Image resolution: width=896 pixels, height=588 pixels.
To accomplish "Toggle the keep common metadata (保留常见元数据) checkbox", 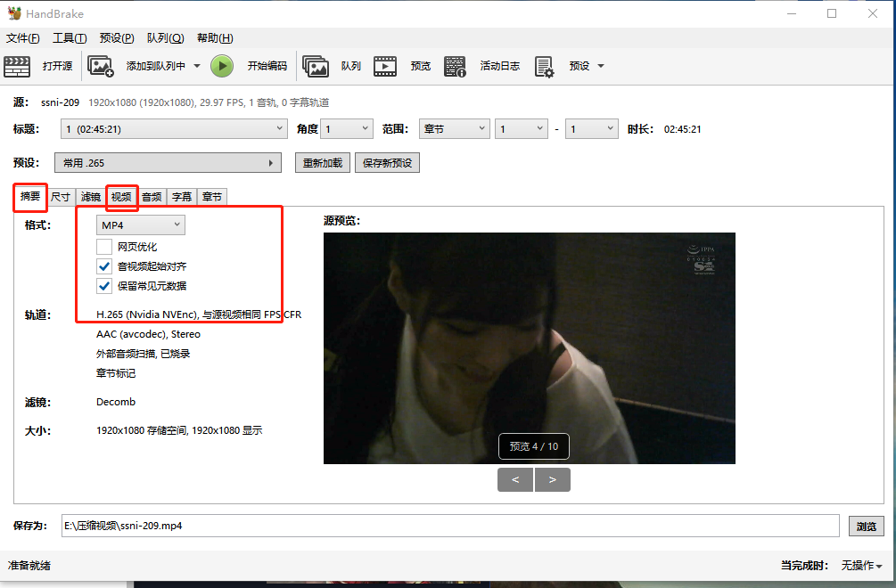I will (x=104, y=286).
